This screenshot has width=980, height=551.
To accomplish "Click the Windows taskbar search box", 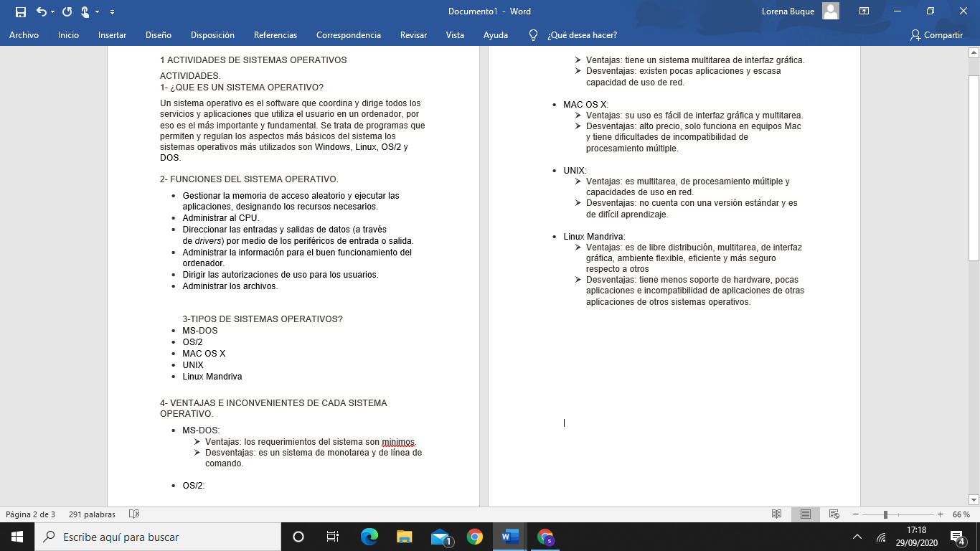I will 158,537.
